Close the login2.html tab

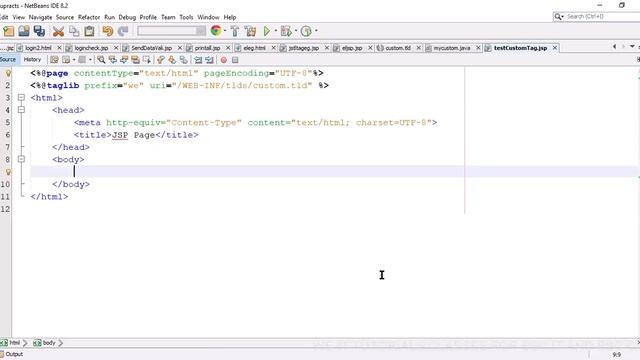(59, 48)
